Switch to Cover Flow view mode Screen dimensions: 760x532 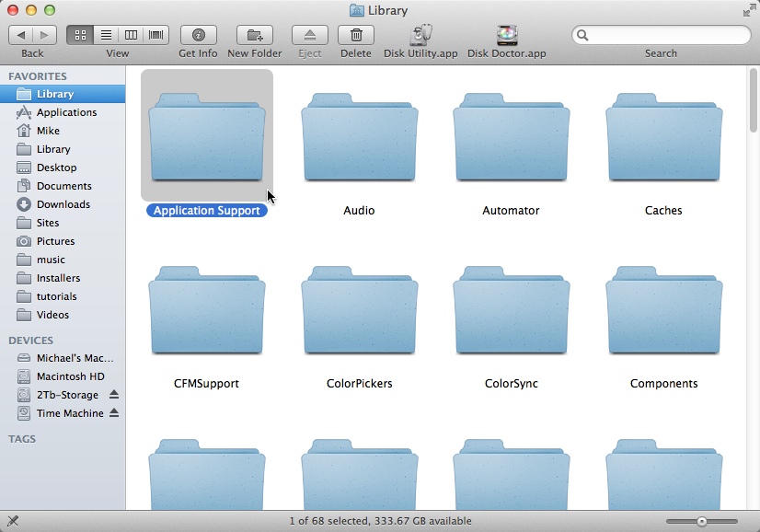pyautogui.click(x=156, y=35)
